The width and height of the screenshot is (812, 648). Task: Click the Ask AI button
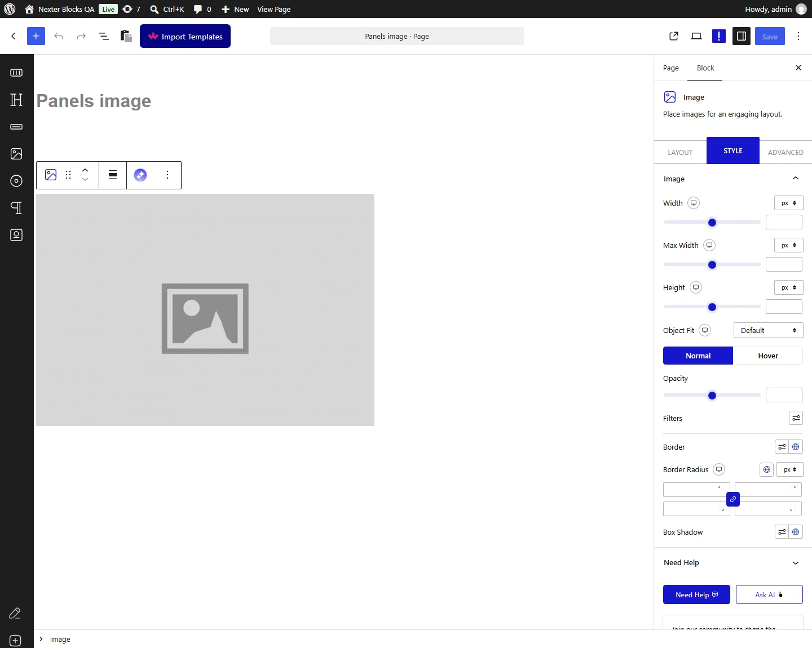[769, 594]
